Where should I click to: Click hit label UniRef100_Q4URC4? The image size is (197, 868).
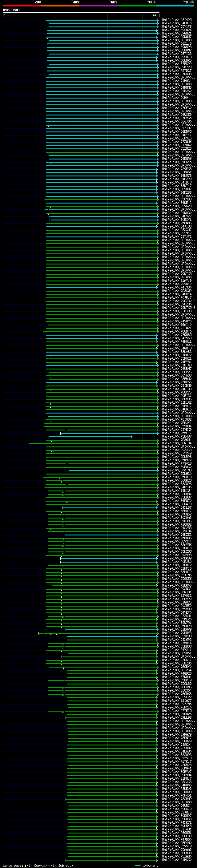pos(177,805)
